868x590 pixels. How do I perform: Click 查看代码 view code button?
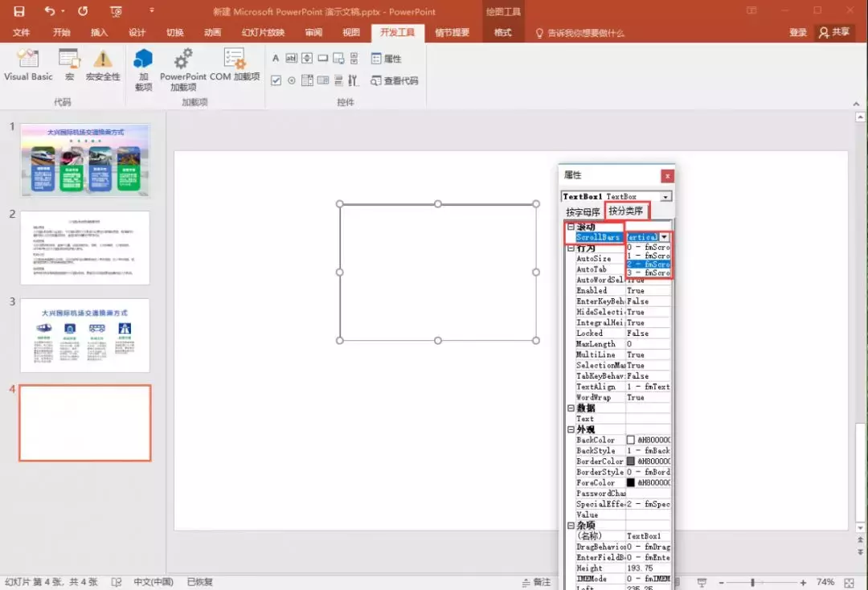click(x=394, y=81)
